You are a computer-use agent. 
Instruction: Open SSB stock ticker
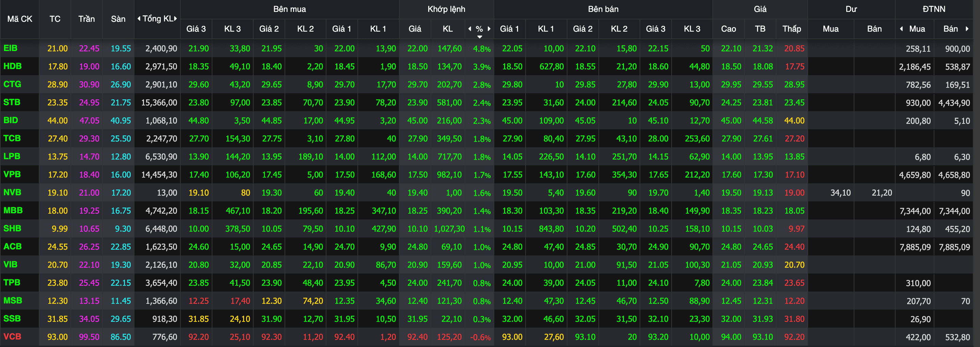(12, 318)
